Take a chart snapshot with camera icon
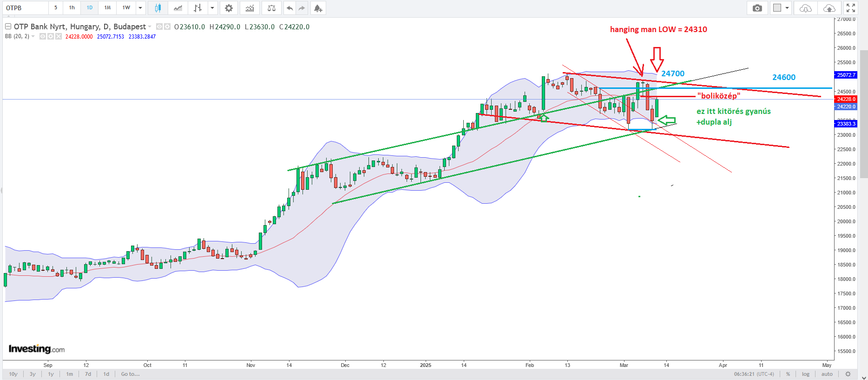 (757, 8)
